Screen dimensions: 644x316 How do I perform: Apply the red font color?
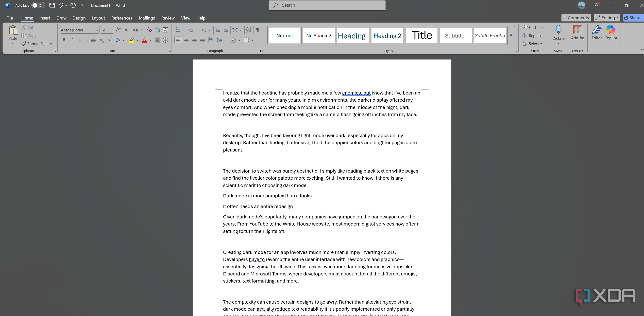point(144,40)
